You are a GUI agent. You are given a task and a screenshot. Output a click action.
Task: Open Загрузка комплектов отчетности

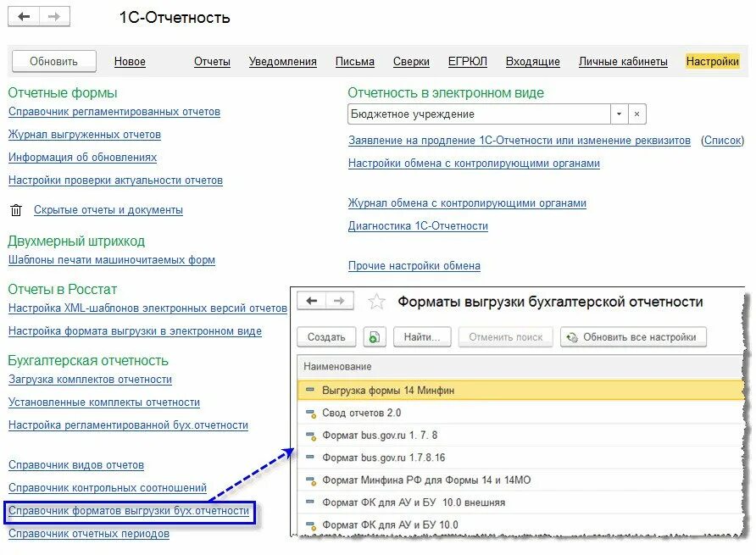90,380
